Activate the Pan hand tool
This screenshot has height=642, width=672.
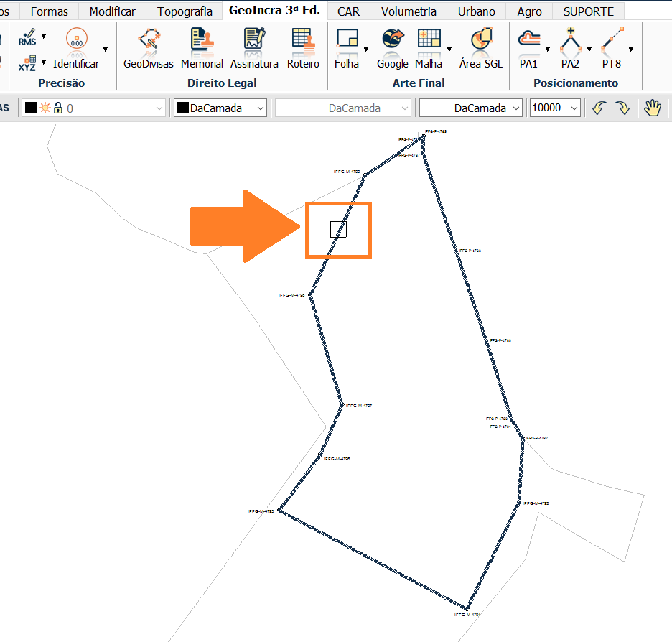[x=652, y=108]
